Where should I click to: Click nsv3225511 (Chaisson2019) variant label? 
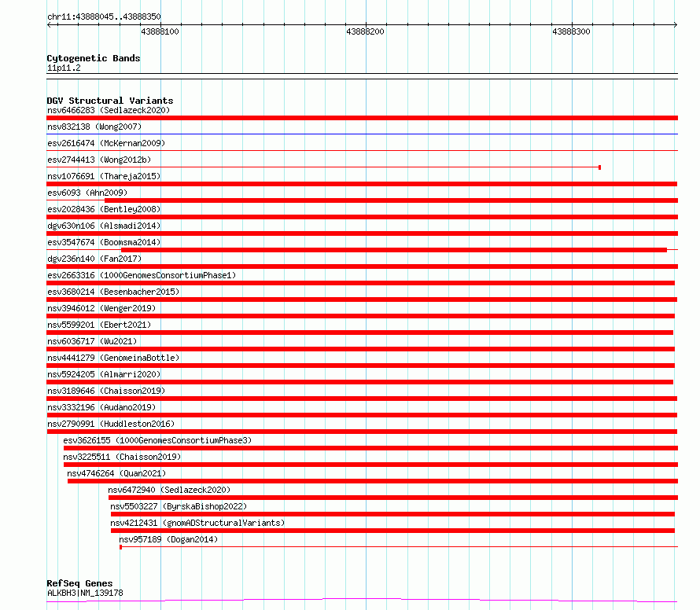tap(122, 457)
